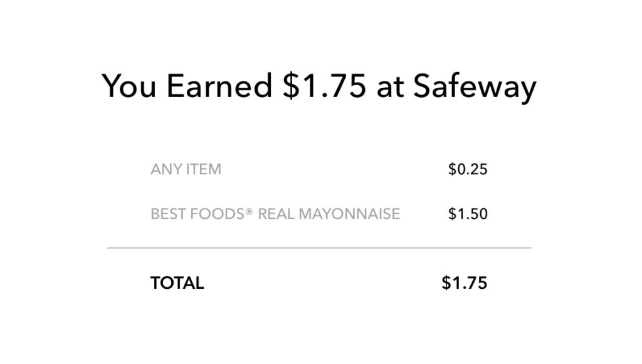Click the word "ITEM" in first row

[204, 169]
